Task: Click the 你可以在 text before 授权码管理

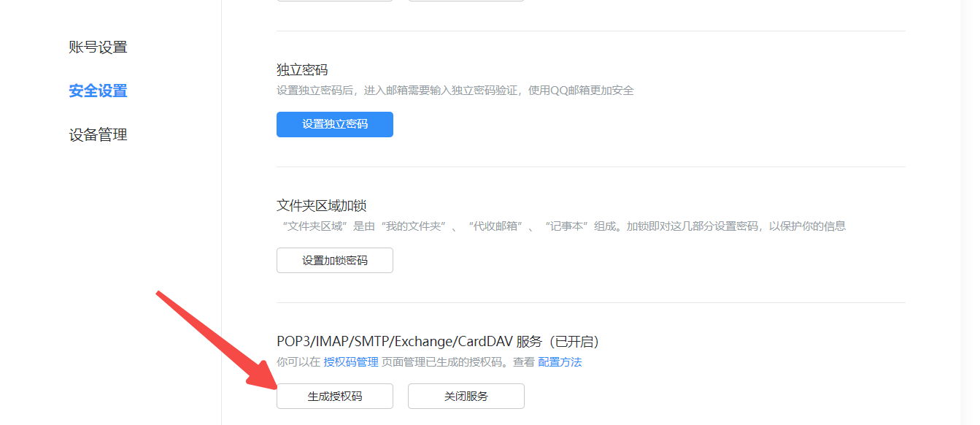Action: point(298,362)
